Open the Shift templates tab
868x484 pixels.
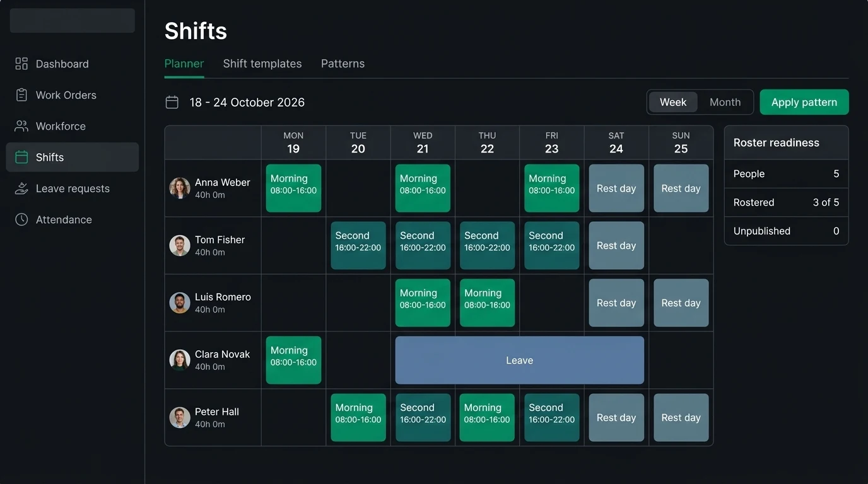click(262, 64)
